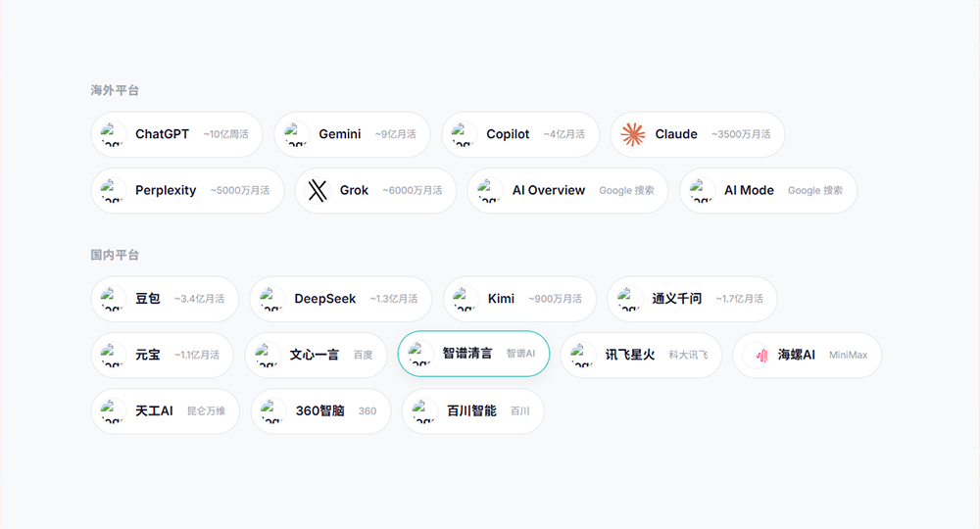Viewport: 980px width, 529px height.
Task: Click the AI Overview logo icon
Action: click(x=489, y=190)
